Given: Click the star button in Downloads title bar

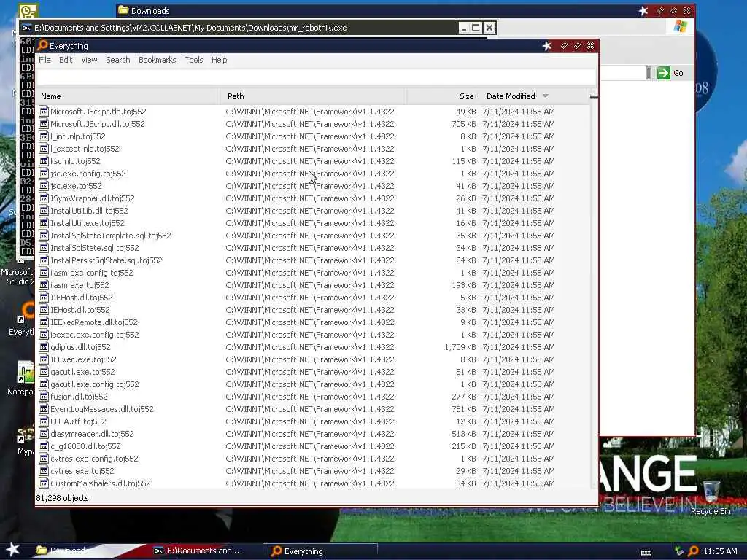Looking at the screenshot, I should (x=643, y=10).
